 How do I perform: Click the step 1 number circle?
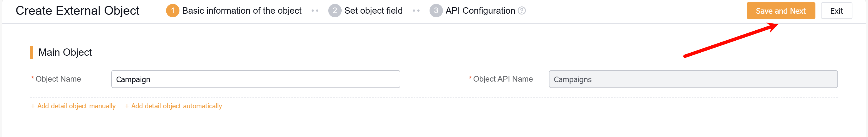[172, 11]
